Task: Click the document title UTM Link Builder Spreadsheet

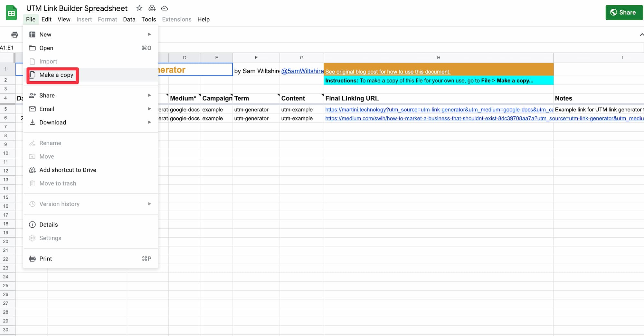Action: point(77,8)
